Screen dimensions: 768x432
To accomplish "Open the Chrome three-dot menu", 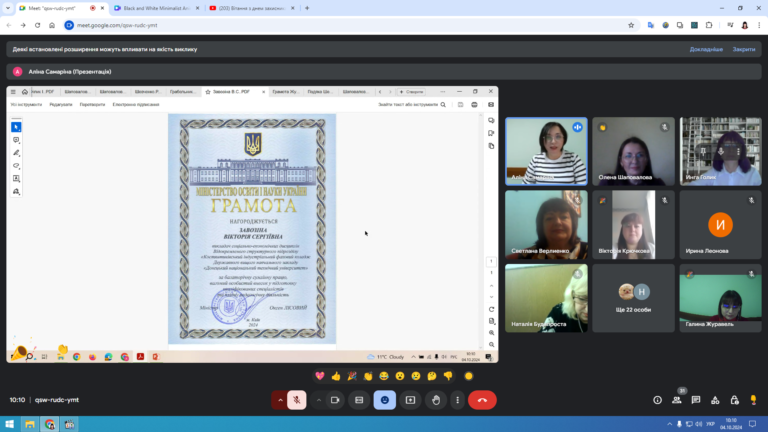I will 759,25.
